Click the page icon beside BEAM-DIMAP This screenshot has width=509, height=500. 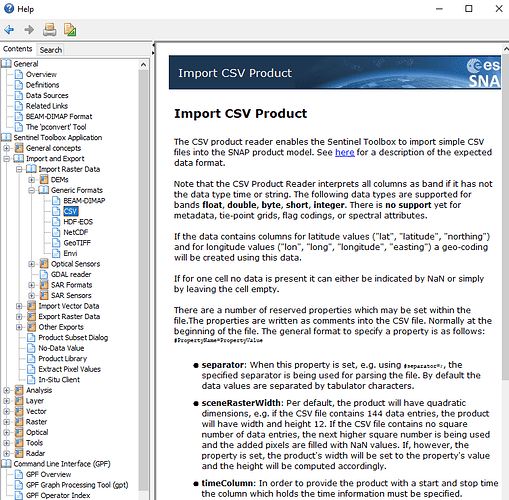pyautogui.click(x=56, y=201)
